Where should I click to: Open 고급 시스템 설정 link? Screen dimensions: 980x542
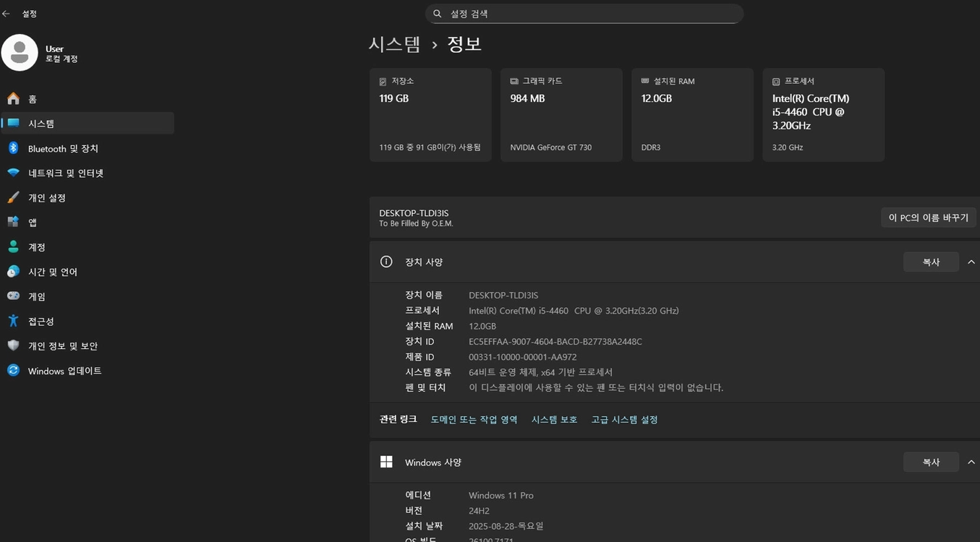click(624, 419)
